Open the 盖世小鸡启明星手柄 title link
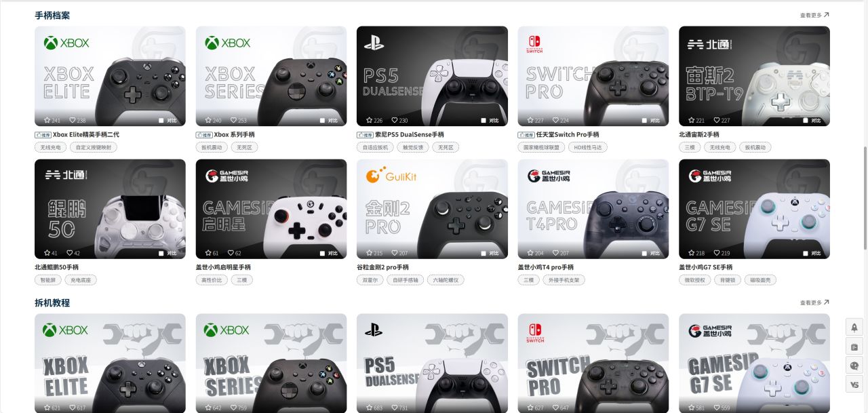Image resolution: width=868 pixels, height=413 pixels. click(223, 267)
